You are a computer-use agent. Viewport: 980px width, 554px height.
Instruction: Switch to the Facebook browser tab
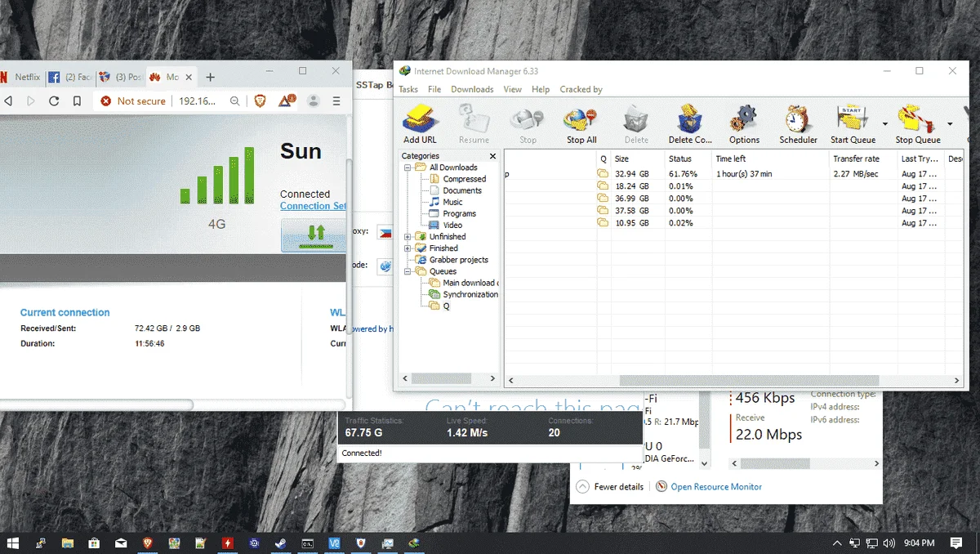[69, 77]
